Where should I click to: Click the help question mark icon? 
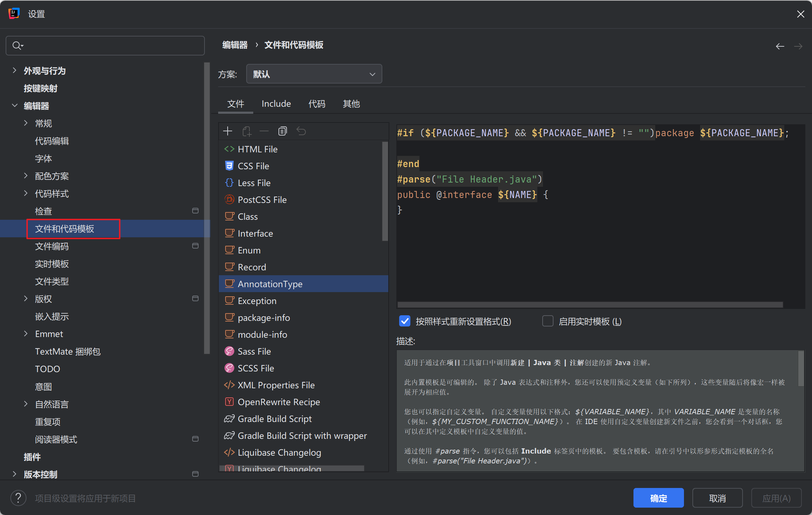(x=18, y=498)
